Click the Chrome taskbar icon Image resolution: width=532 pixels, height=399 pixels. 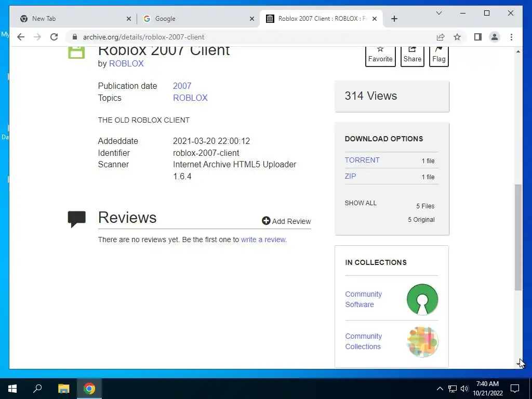click(89, 389)
